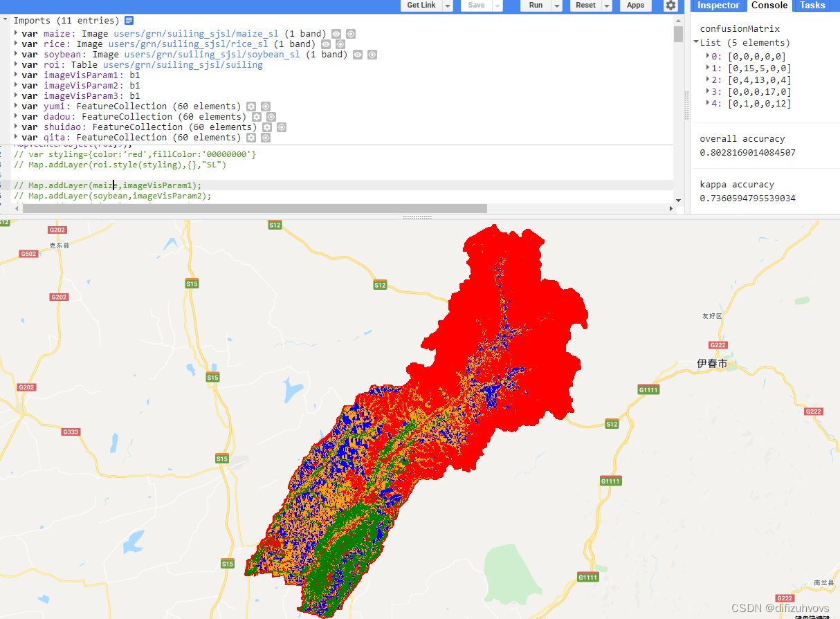Open script settings gear icon
Viewport: 840px width, 619px height.
tap(670, 6)
